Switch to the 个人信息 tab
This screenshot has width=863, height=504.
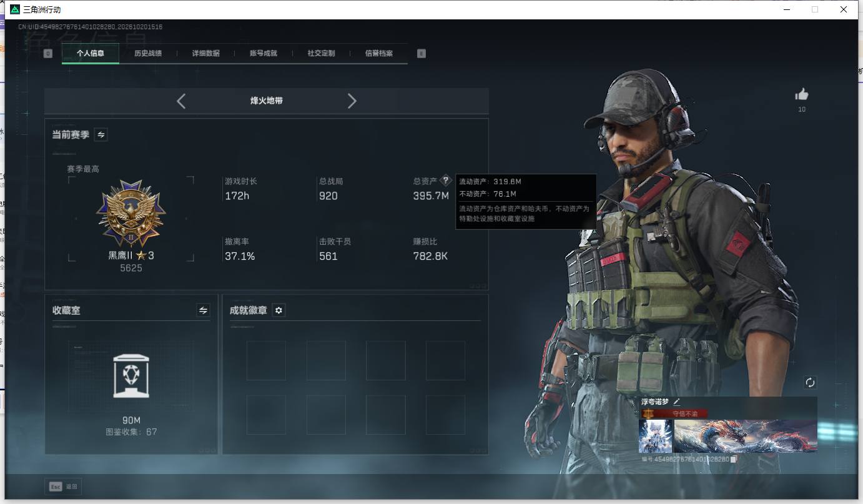point(91,53)
